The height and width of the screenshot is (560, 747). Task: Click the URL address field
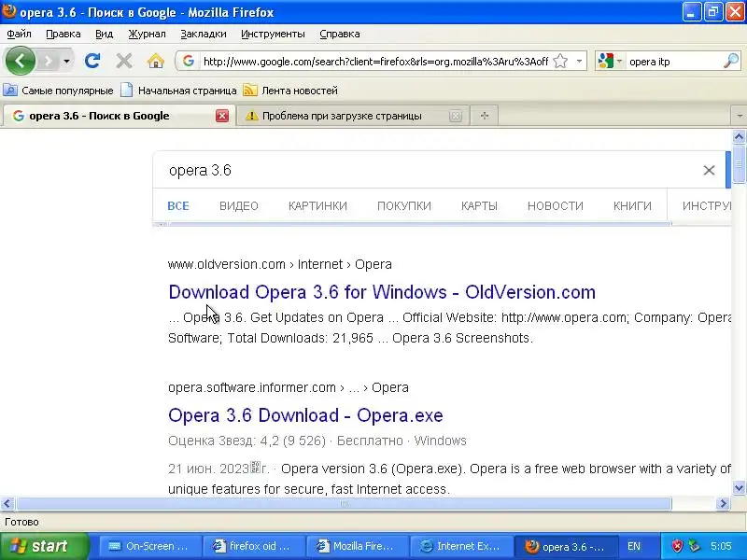point(375,61)
